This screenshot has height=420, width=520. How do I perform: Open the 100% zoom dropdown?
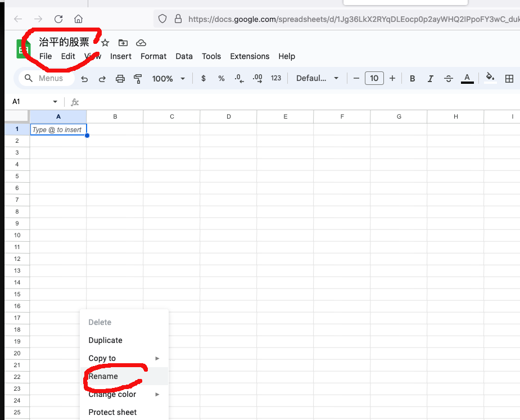(x=168, y=79)
